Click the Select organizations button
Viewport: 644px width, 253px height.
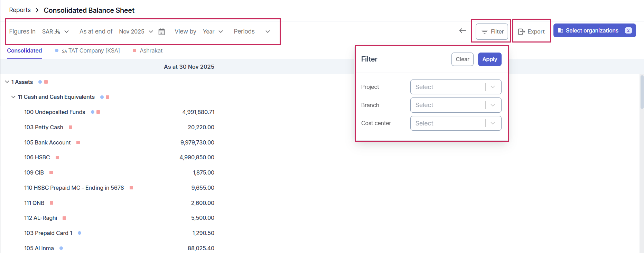(x=594, y=30)
